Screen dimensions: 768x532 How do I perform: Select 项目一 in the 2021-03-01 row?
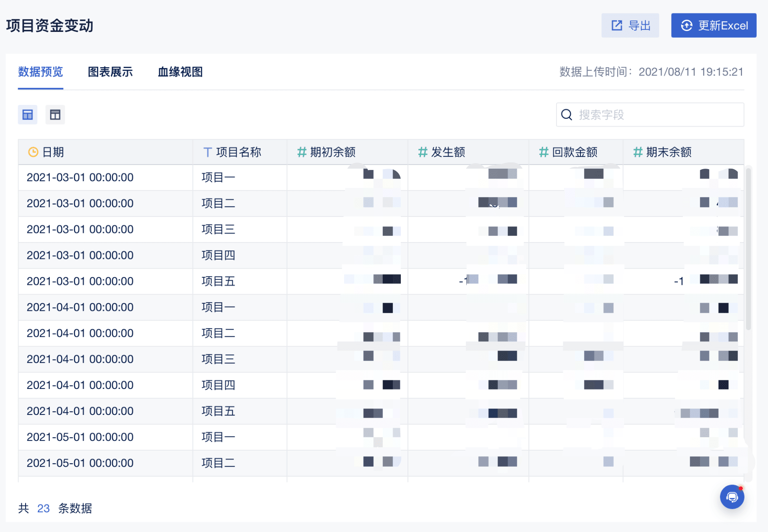click(x=218, y=177)
